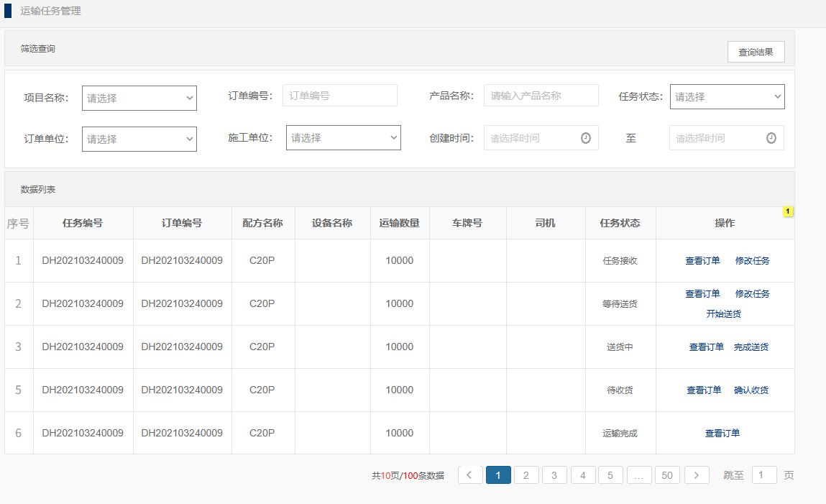Viewport: 826px width, 504px height.
Task: Jump to page 50 in pagination
Action: pyautogui.click(x=667, y=475)
